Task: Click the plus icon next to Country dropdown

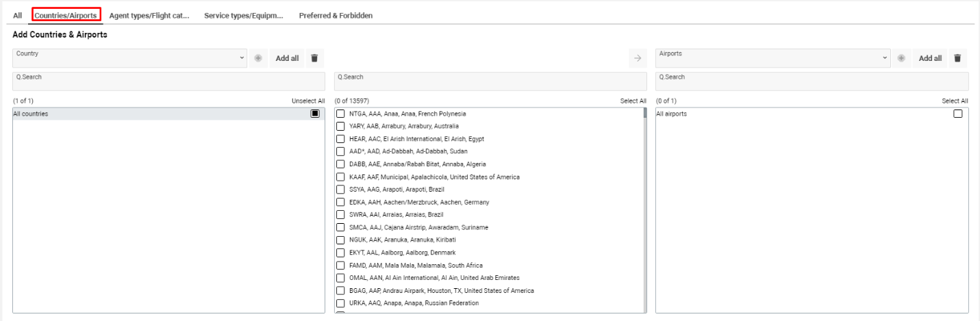Action: (258, 58)
